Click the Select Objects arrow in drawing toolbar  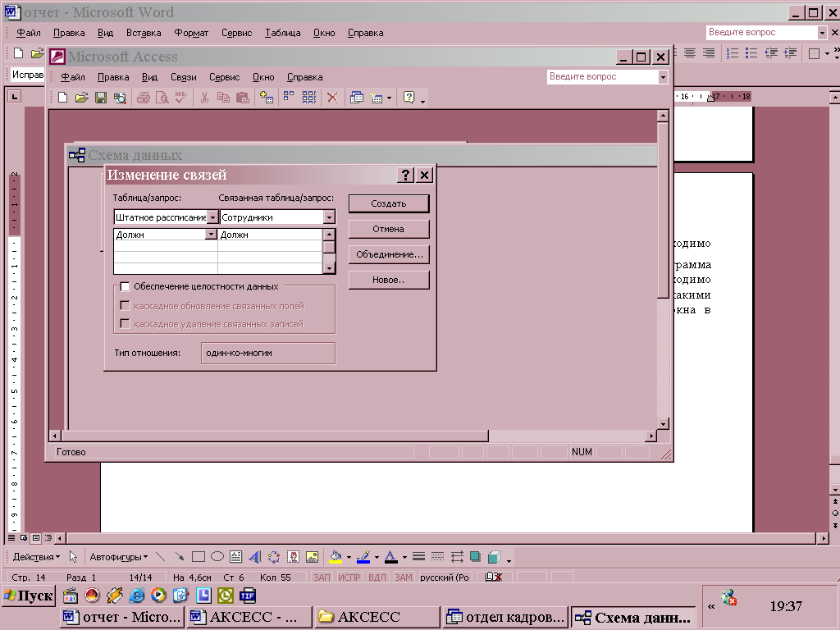click(73, 557)
